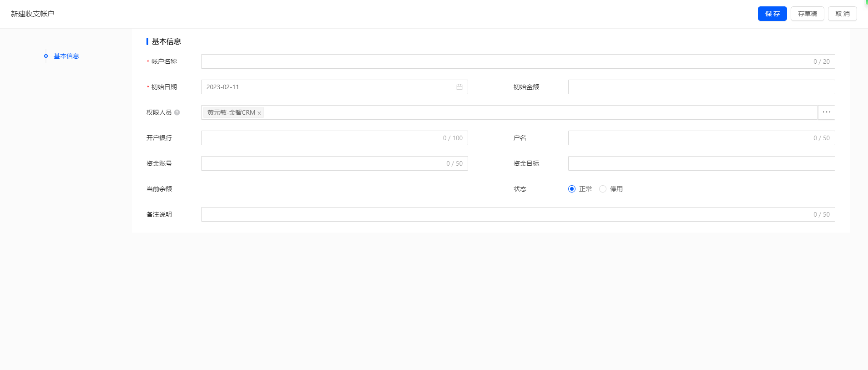Remove the 黄元敏-金智CRM tag
The width and height of the screenshot is (868, 370).
pyautogui.click(x=259, y=113)
